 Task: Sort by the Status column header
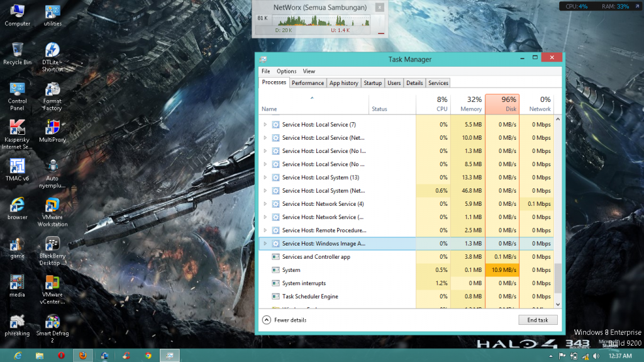point(392,104)
